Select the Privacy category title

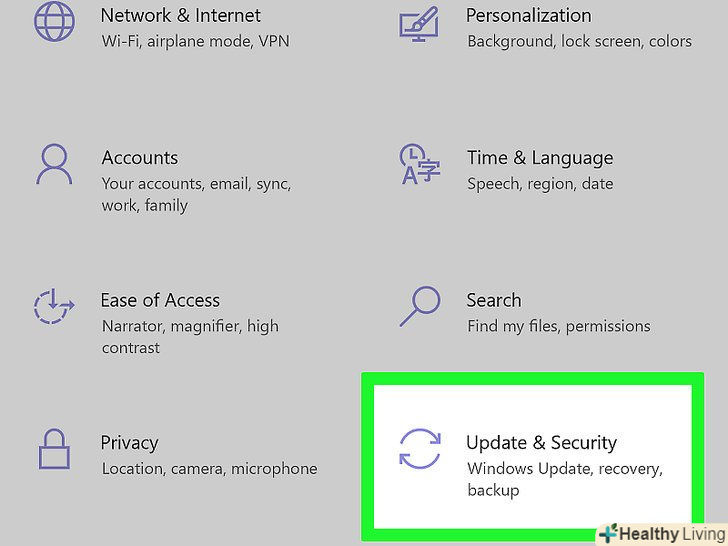130,443
